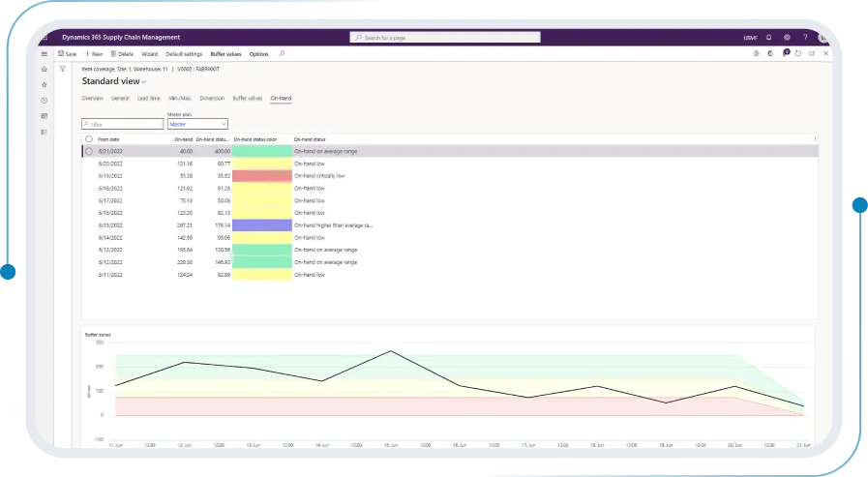Open the Options action pane menu

click(x=258, y=54)
